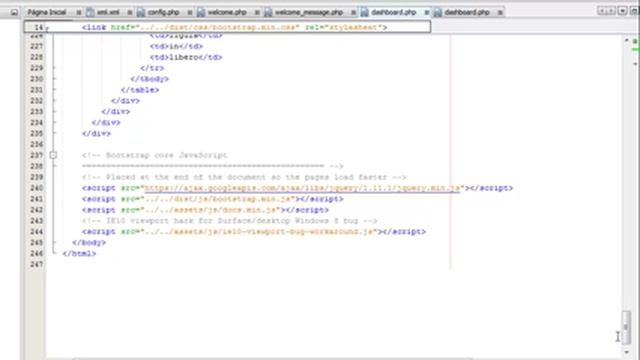Click the ie10-viewport-bug-workaround.js script line

(254, 232)
